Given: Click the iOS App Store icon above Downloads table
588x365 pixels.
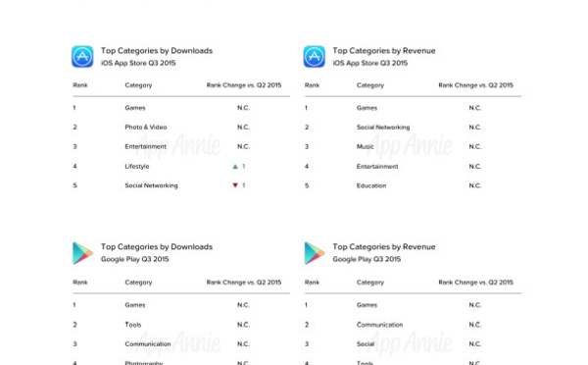Looking at the screenshot, I should tap(82, 57).
